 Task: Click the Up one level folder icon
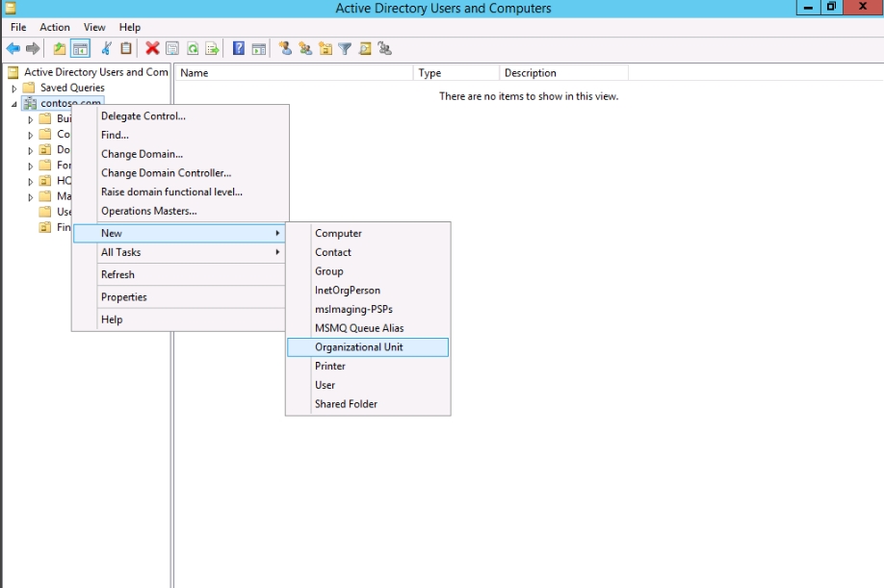[x=60, y=49]
